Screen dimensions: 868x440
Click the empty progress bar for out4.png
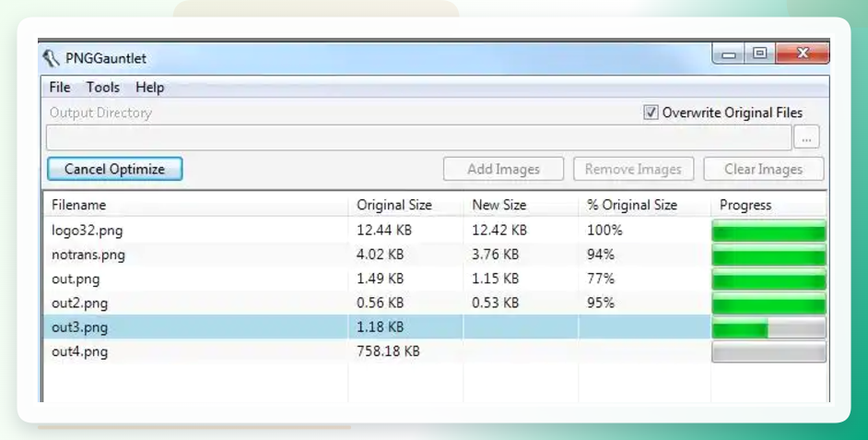[768, 351]
